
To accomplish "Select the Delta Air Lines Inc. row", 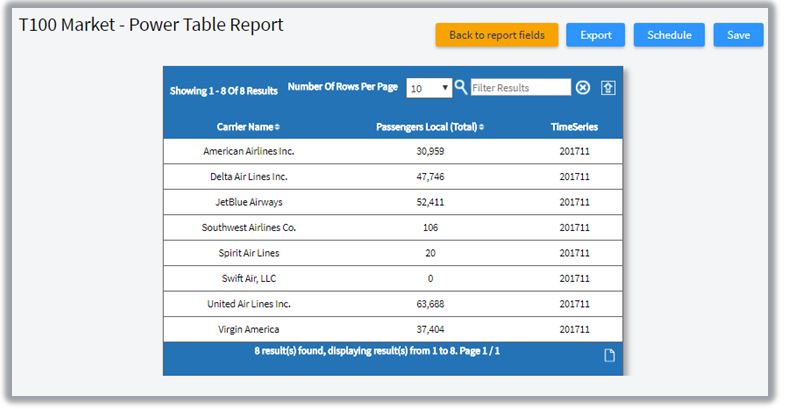I will point(249,177).
